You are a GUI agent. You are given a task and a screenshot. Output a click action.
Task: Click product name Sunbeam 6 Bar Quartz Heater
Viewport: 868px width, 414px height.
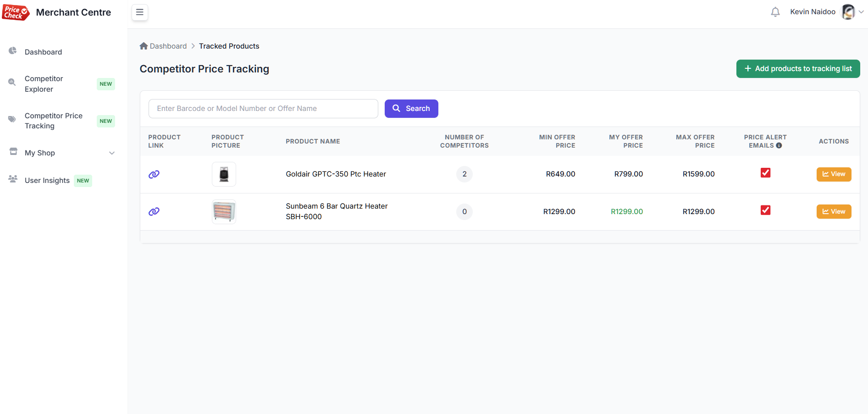(x=337, y=211)
